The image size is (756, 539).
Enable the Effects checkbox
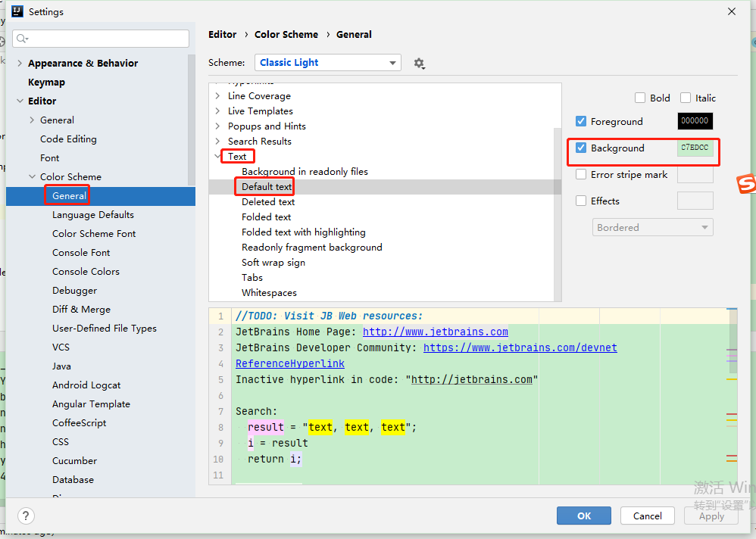point(581,201)
